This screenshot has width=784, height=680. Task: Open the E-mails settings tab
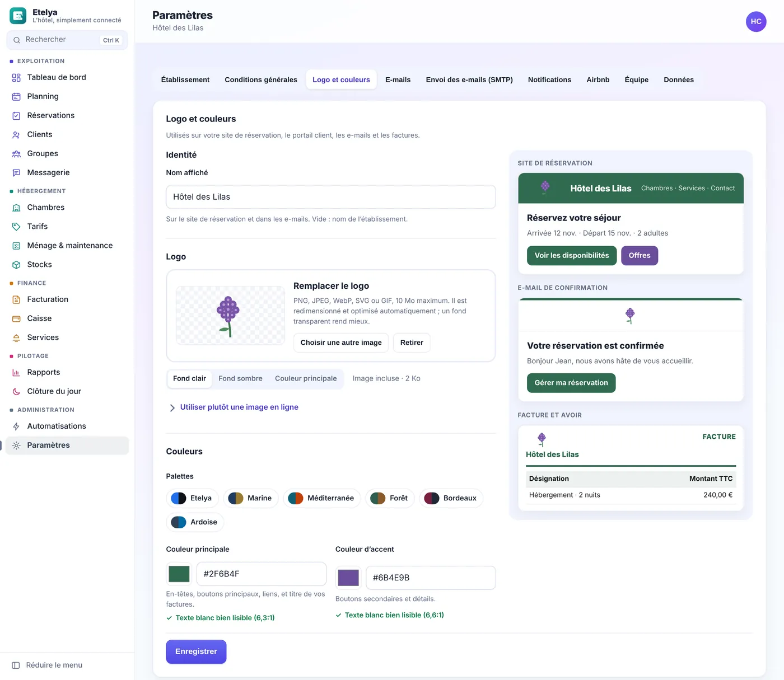398,79
